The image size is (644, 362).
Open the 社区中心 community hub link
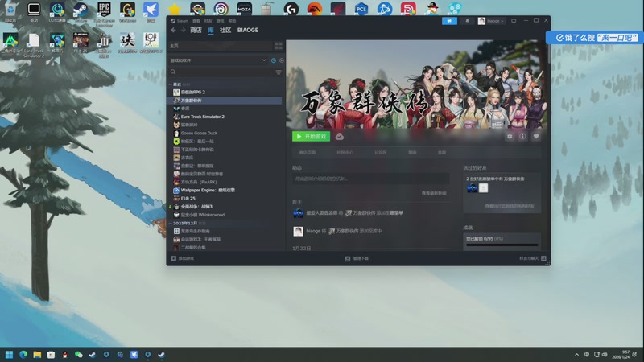(345, 153)
